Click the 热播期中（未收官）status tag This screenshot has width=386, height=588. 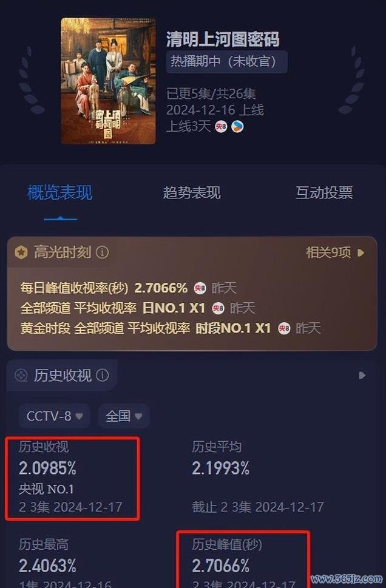click(x=227, y=61)
